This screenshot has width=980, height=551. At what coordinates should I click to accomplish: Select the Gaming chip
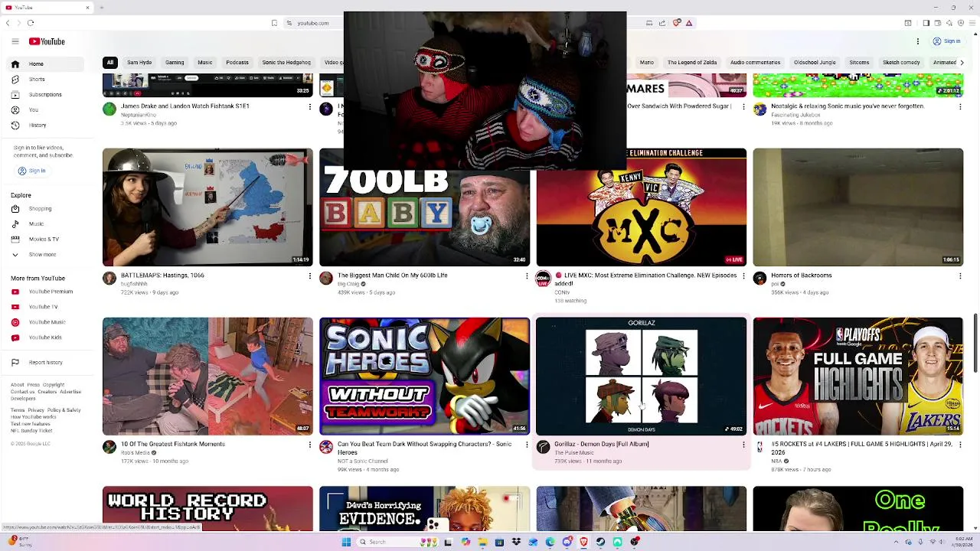click(x=175, y=62)
